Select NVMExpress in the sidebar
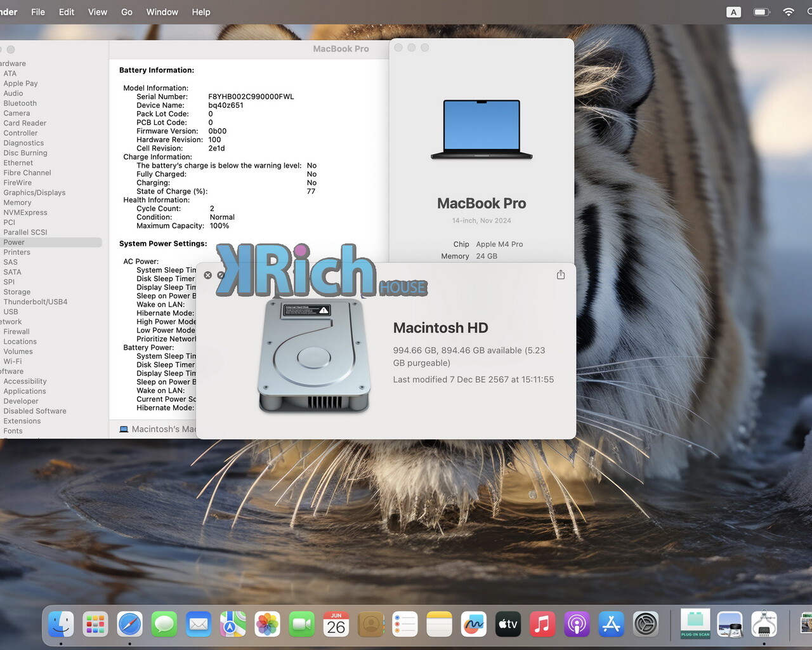This screenshot has height=650, width=812. pyautogui.click(x=25, y=213)
